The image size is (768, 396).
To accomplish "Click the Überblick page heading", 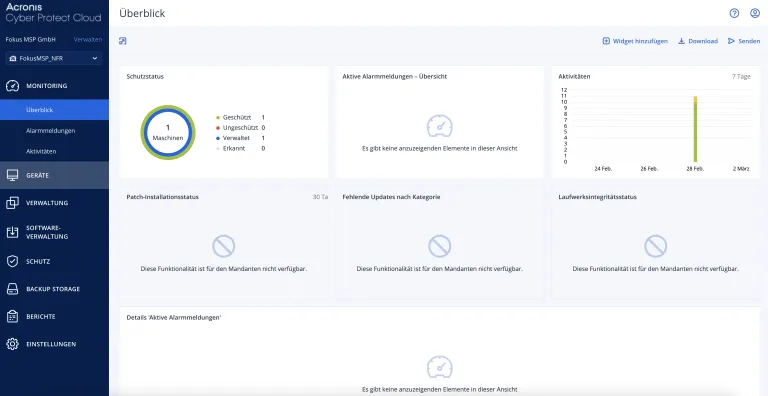I will tap(142, 13).
